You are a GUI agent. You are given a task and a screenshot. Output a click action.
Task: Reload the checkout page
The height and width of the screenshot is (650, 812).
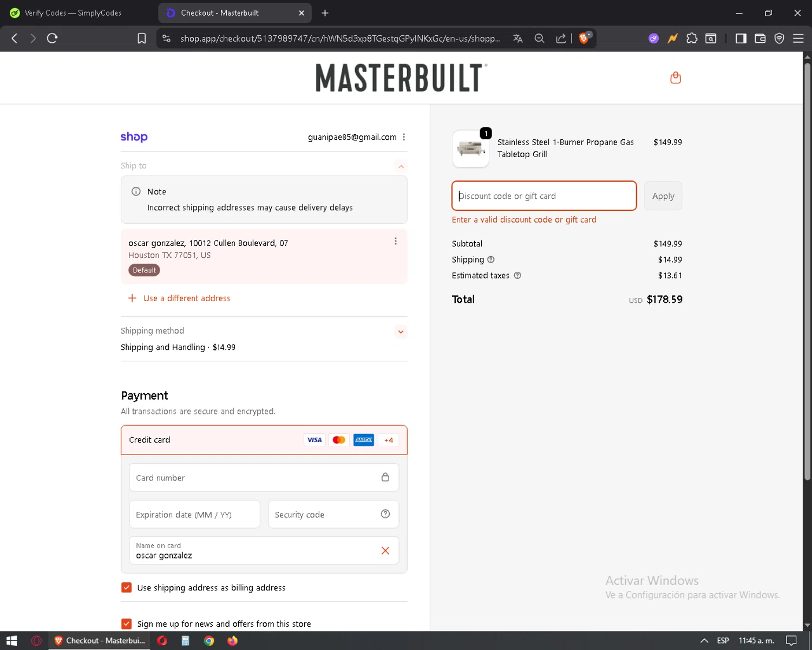click(52, 38)
